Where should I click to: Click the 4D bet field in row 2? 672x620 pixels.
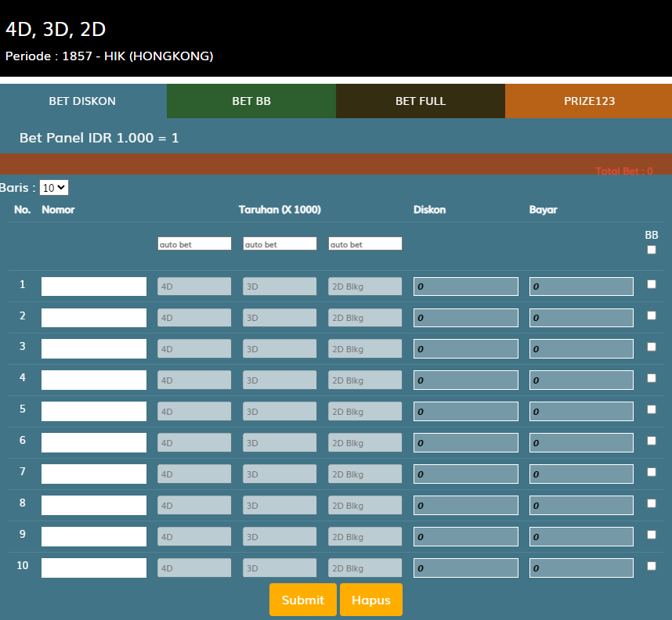[x=194, y=318]
